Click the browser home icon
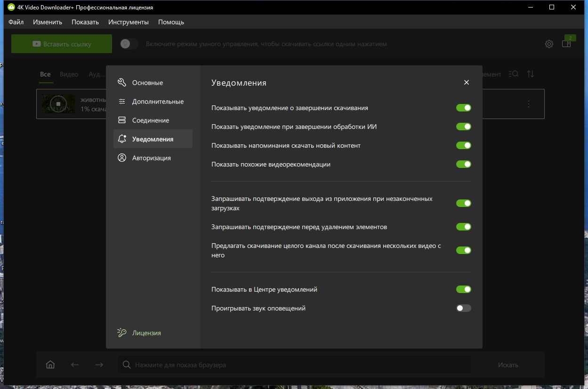Image resolution: width=588 pixels, height=389 pixels. pyautogui.click(x=50, y=365)
